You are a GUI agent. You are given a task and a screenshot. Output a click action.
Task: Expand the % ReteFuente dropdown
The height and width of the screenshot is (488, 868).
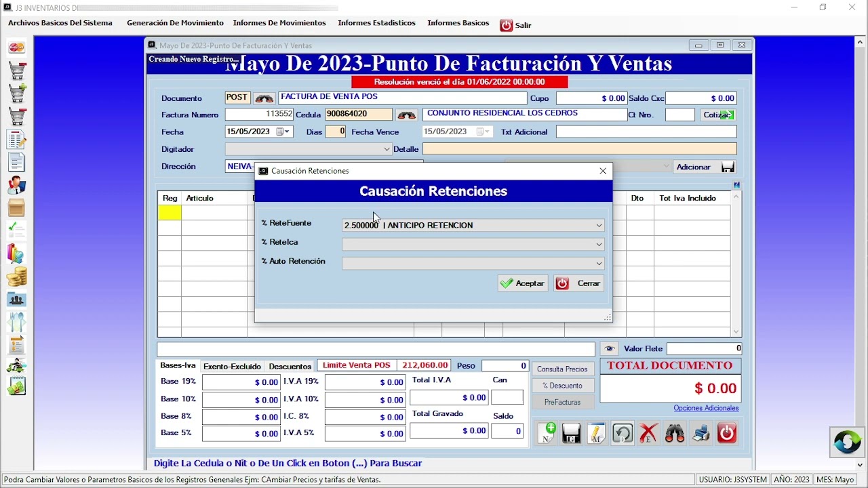pyautogui.click(x=599, y=225)
